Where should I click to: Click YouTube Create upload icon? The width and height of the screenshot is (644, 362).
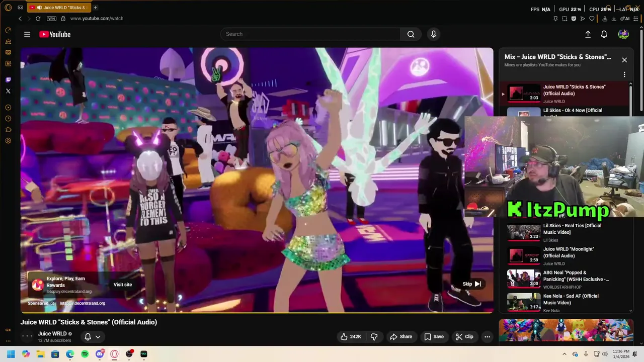(x=588, y=34)
